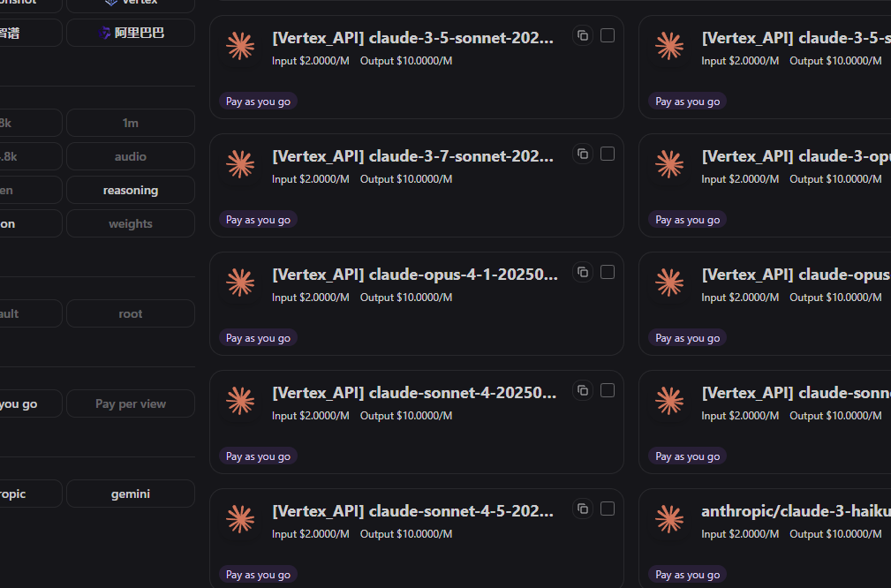Screen dimensions: 891x588
Task: Click Pay as you go tag on claude-3-opu card
Action: [x=688, y=219]
